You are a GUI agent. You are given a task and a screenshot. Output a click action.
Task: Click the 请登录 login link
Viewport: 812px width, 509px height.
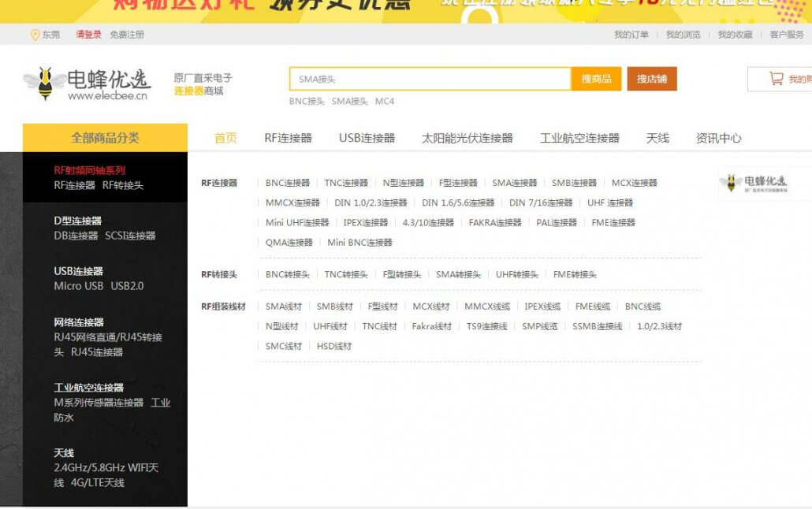(x=88, y=35)
